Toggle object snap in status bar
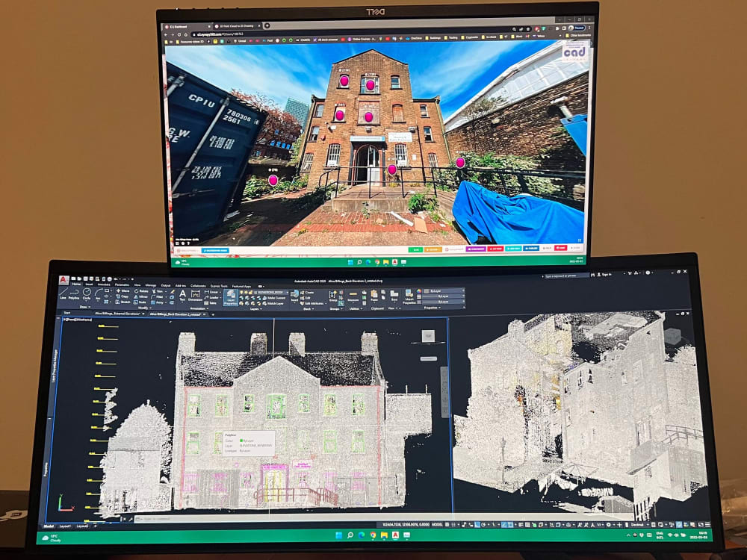The width and height of the screenshot is (747, 560). (510, 524)
